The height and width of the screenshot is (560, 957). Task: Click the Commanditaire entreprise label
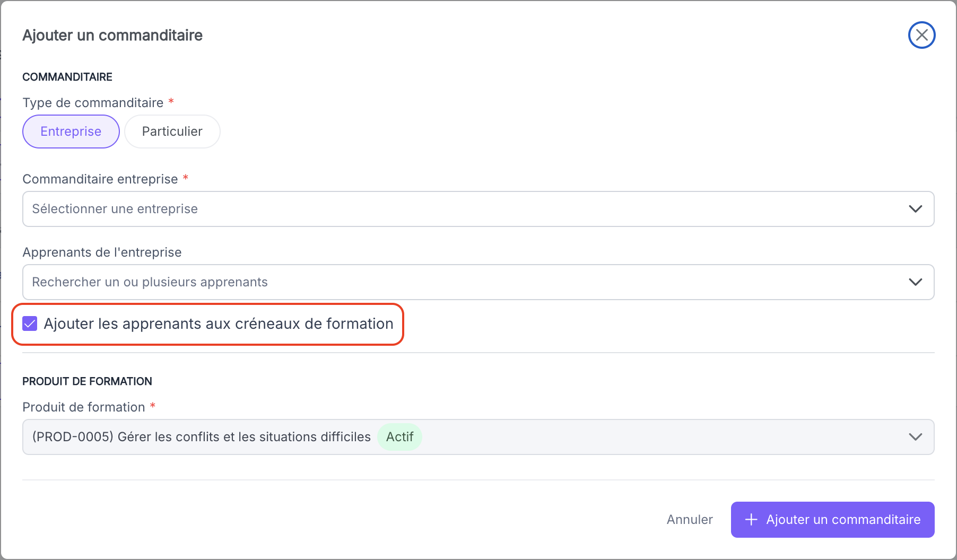tap(100, 179)
